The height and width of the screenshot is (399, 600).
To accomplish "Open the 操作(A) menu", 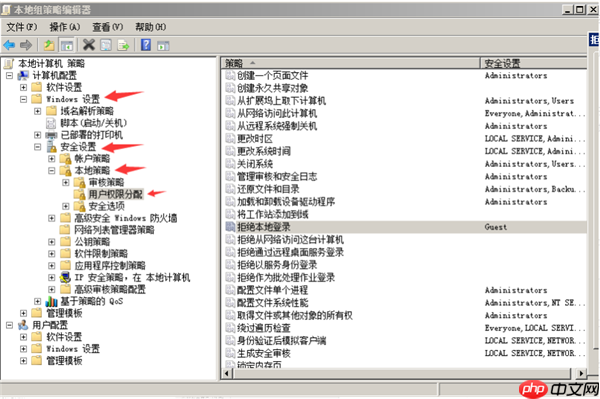I will [x=65, y=27].
